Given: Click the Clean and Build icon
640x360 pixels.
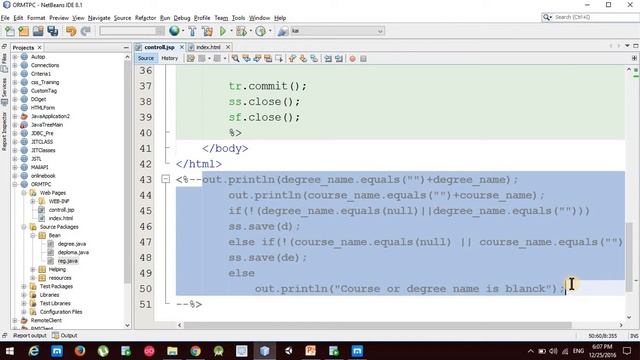Looking at the screenshot, I should coord(207,31).
